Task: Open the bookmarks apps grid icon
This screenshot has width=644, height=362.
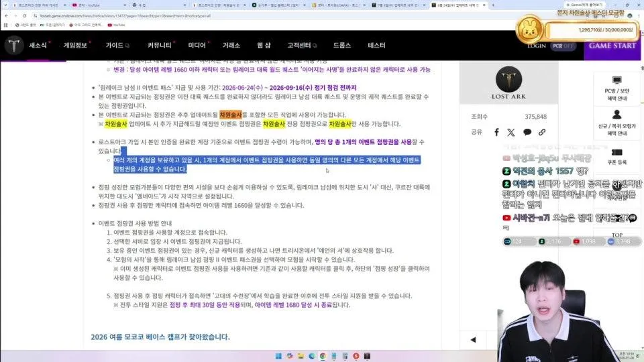Action: click(x=6, y=25)
